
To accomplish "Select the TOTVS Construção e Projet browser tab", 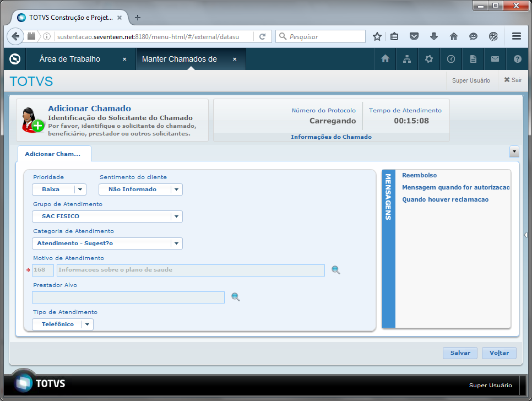I will (x=71, y=18).
